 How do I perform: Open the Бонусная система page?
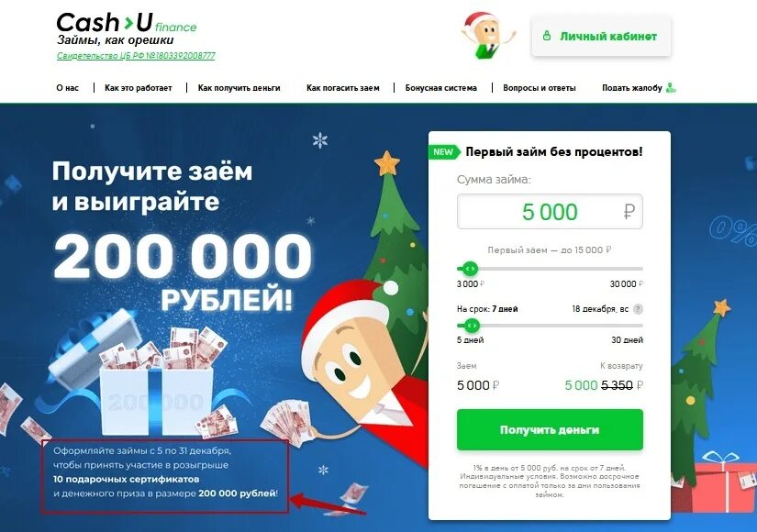point(440,88)
